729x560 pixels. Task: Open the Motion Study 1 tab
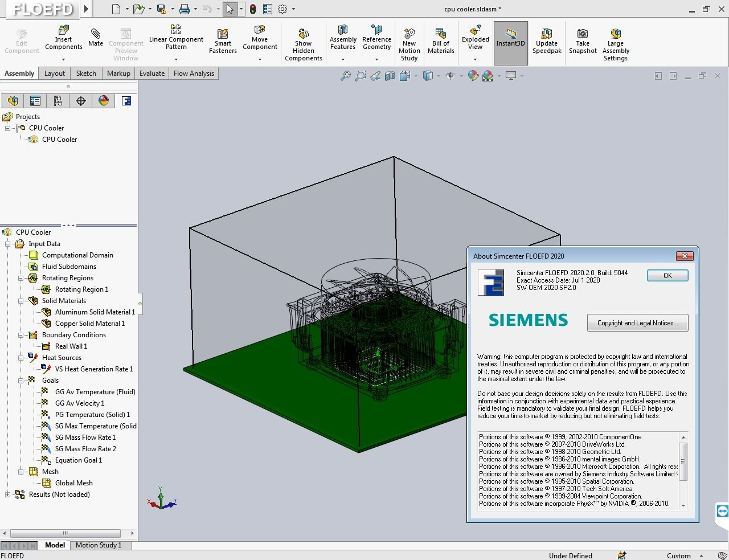pos(99,545)
